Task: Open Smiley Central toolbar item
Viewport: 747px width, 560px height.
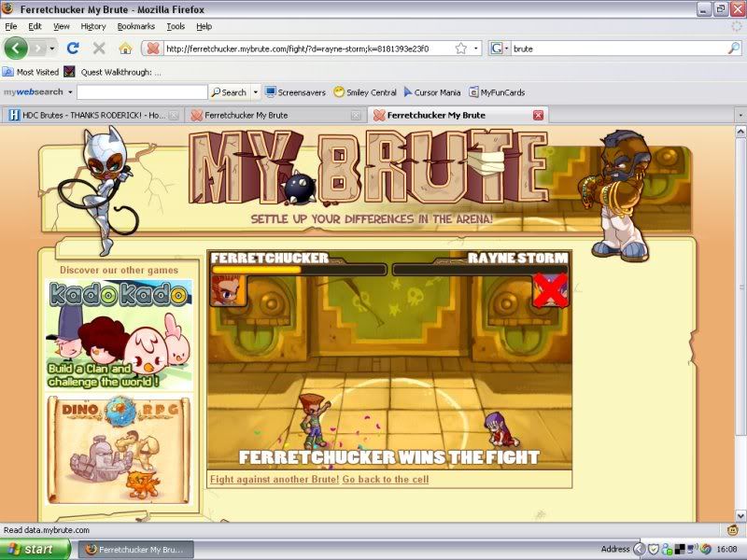Action: coord(365,92)
